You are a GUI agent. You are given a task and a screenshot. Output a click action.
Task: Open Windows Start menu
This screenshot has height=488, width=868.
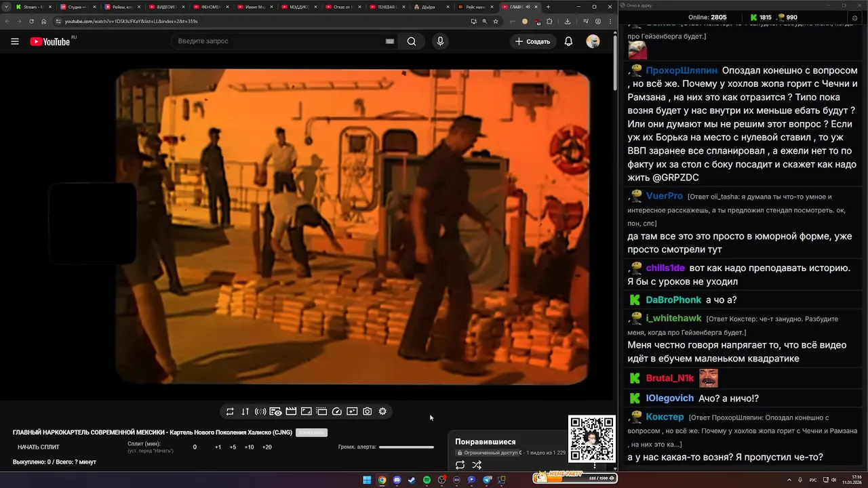tap(367, 480)
